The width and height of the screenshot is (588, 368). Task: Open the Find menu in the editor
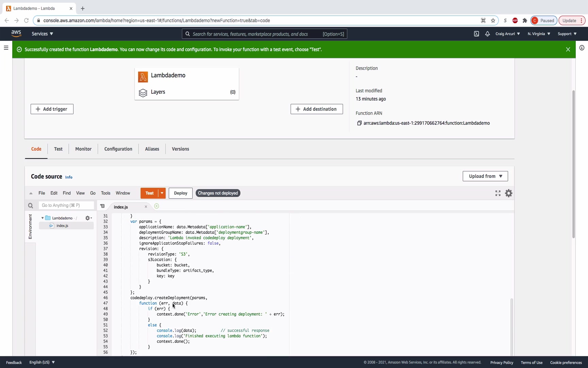(67, 193)
